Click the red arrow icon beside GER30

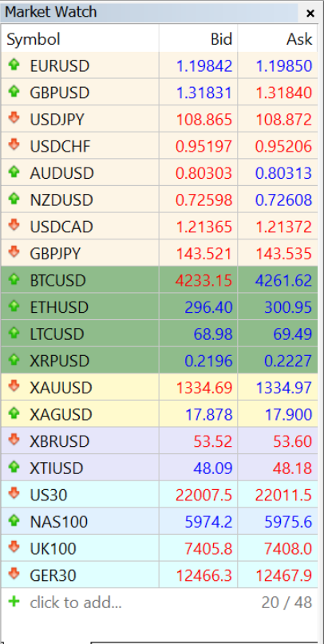14,575
